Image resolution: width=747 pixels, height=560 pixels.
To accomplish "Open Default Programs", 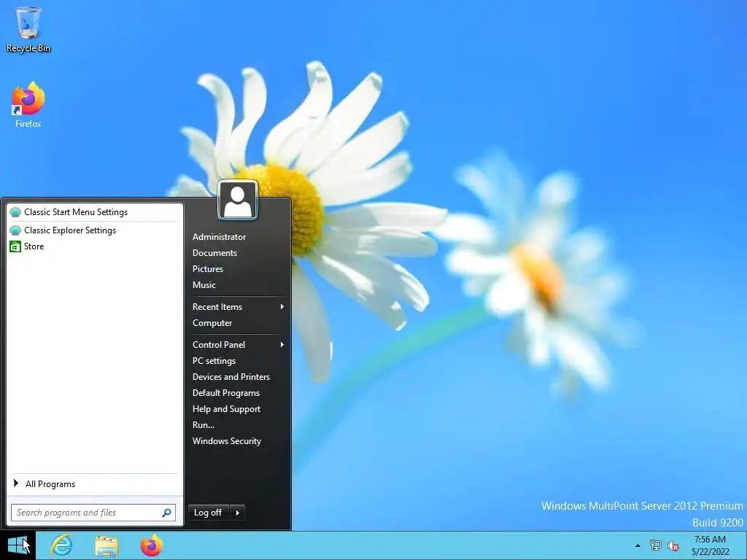I will [226, 393].
